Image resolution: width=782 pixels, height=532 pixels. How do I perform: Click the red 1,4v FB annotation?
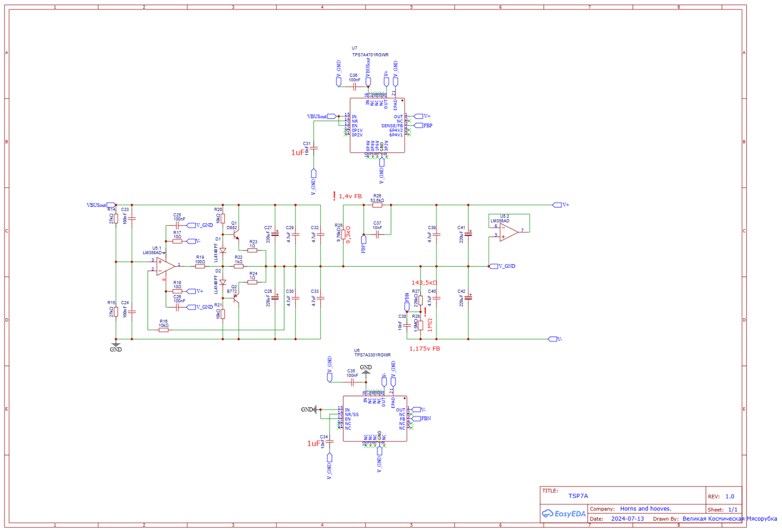pyautogui.click(x=350, y=197)
